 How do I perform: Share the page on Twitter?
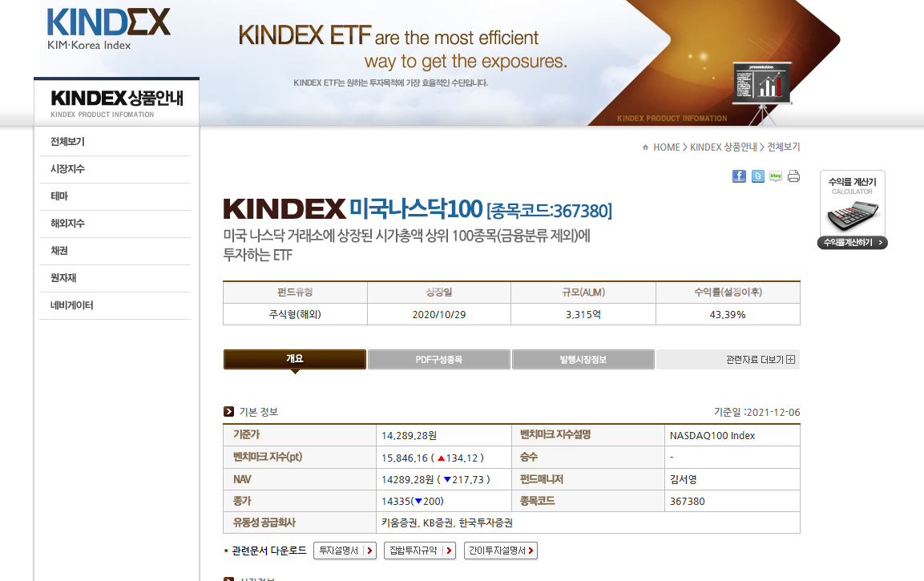[x=758, y=176]
